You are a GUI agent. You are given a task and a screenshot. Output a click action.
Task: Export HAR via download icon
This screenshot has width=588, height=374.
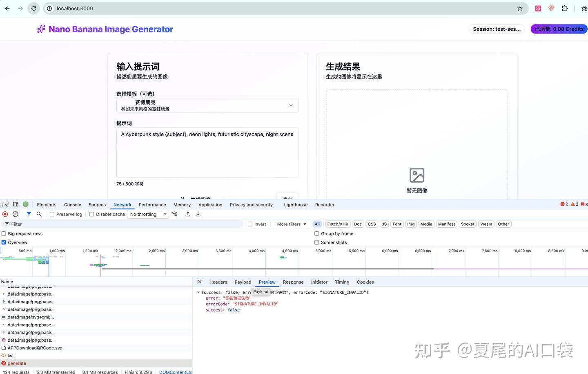[198, 214]
